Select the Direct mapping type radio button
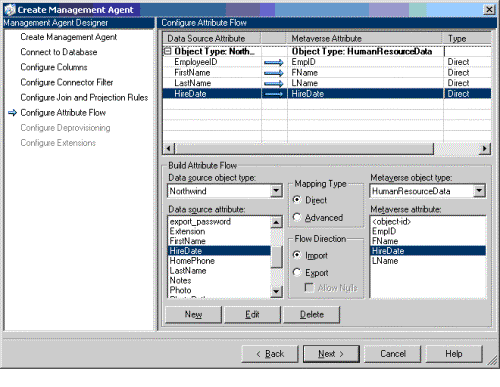Viewport: 500px width, 387px height. point(297,200)
